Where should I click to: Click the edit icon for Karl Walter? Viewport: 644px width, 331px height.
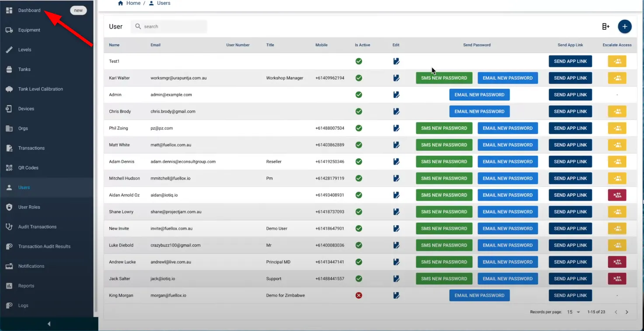pos(396,78)
